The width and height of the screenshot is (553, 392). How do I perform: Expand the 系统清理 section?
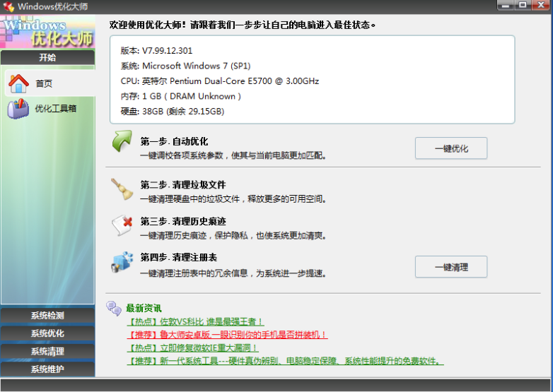tap(47, 351)
